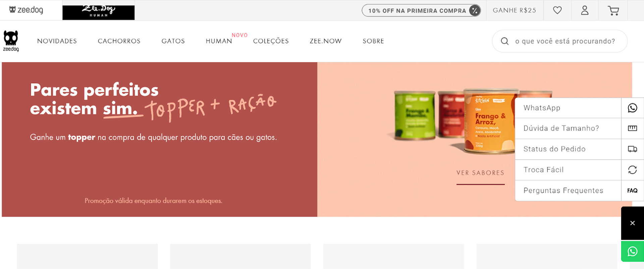Image resolution: width=644 pixels, height=269 pixels.
Task: Open the shopping cart icon
Action: tap(613, 11)
